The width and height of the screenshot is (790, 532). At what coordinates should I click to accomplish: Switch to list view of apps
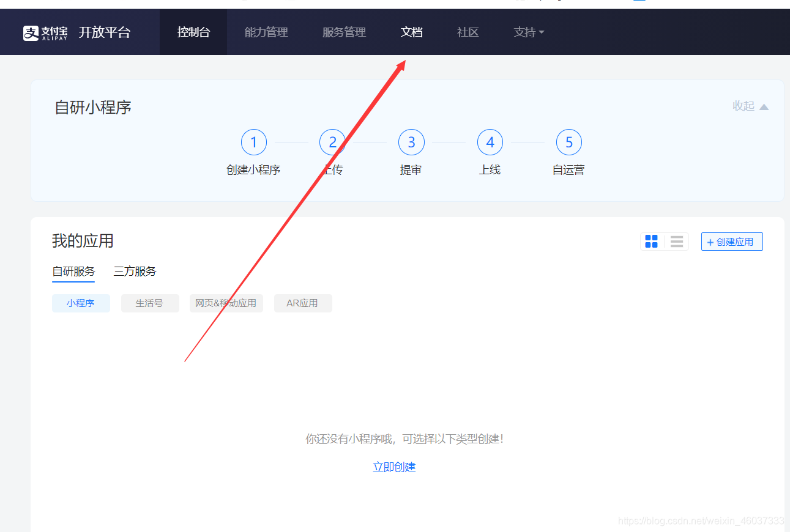(x=677, y=242)
